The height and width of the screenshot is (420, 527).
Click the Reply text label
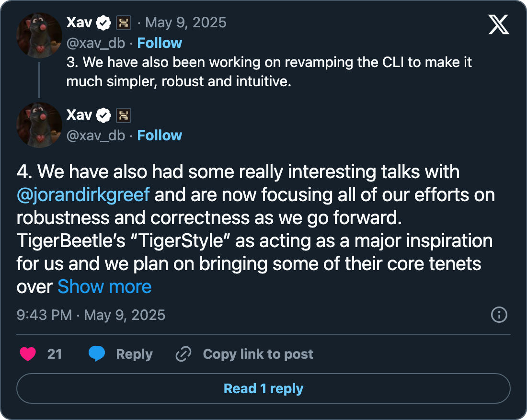(x=134, y=354)
